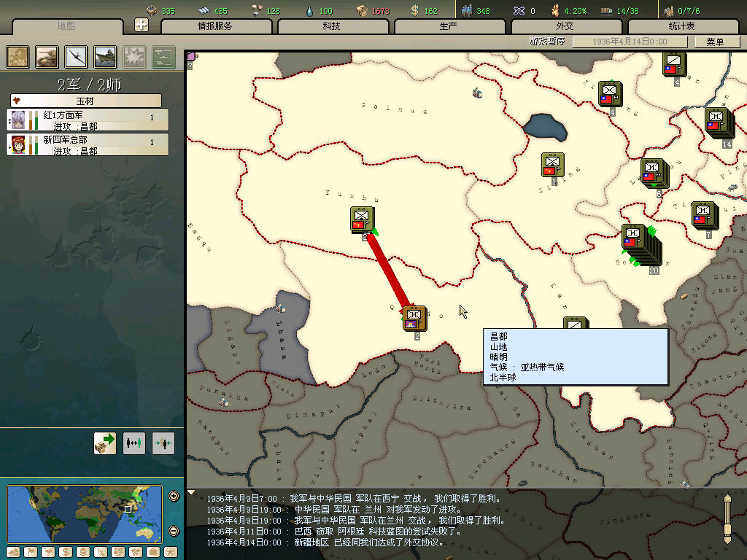Image resolution: width=747 pixels, height=560 pixels.
Task: Click the industrial capacity factory icon
Action: coord(669,10)
